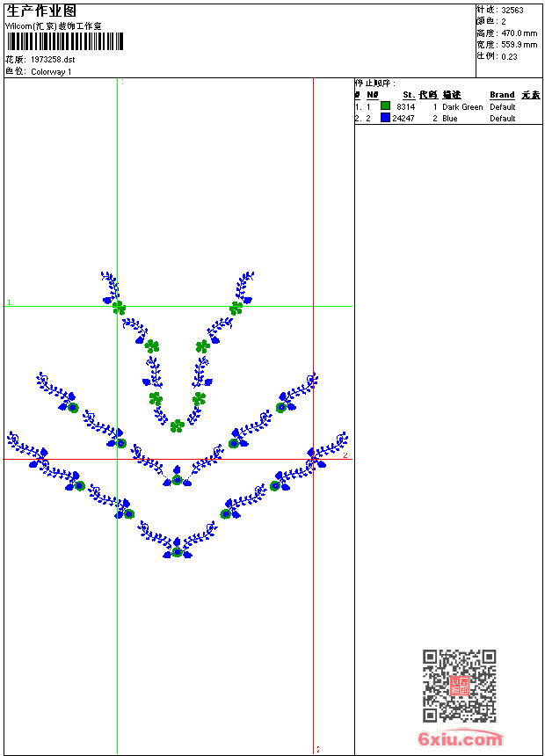Click the barcode under the studio name
Image resolution: width=545 pixels, height=756 pixels.
65,41
